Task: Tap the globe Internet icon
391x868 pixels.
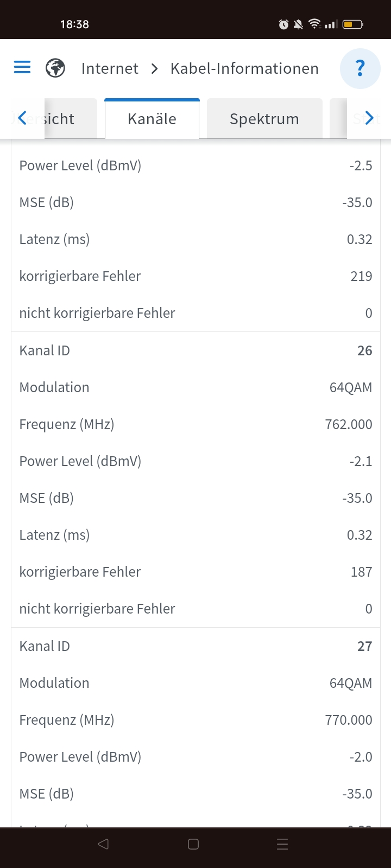Action: click(55, 68)
